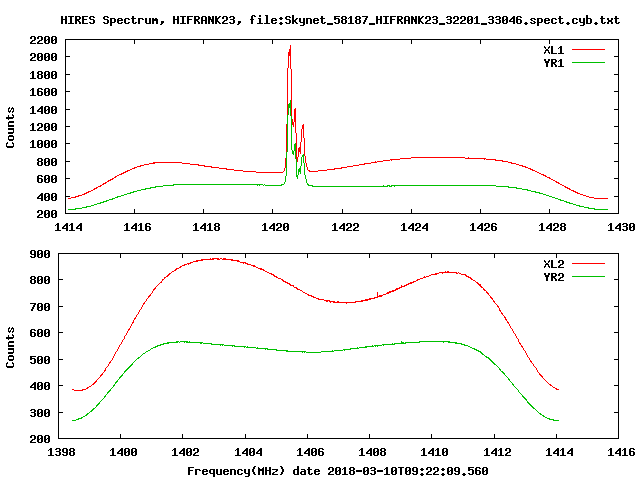Select the XL2 legend label
The height and width of the screenshot is (480, 640).
pos(553,264)
